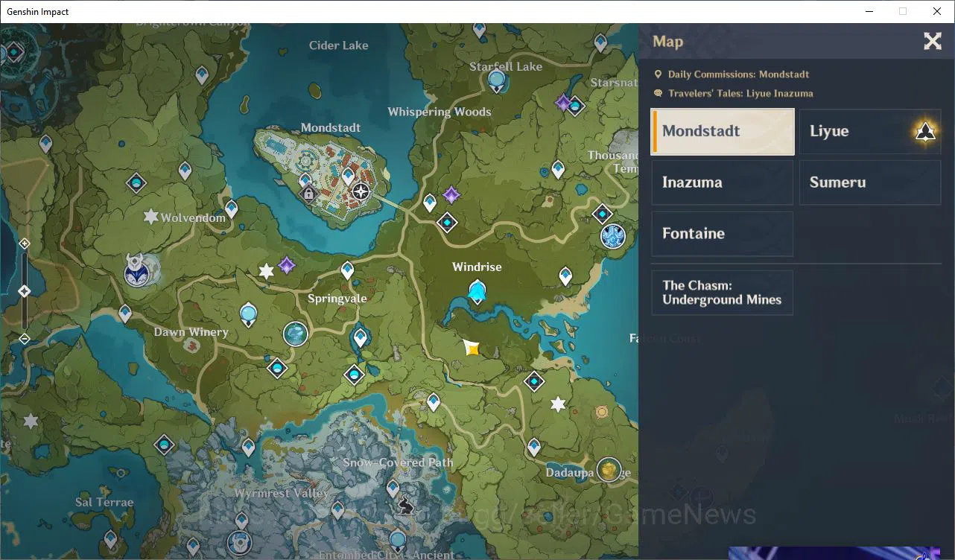Click the white star left of Wolvendom label
This screenshot has height=560, width=955.
click(x=150, y=217)
